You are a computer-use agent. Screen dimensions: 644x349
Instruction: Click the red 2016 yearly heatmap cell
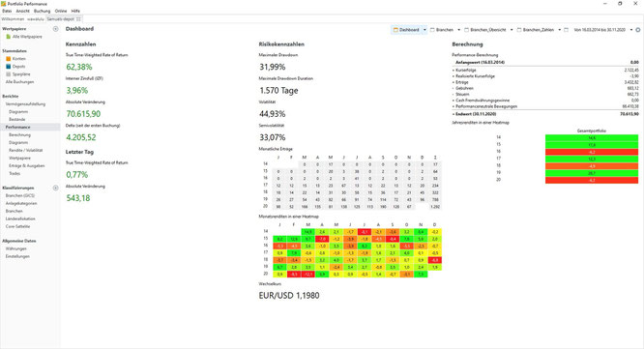(592, 152)
